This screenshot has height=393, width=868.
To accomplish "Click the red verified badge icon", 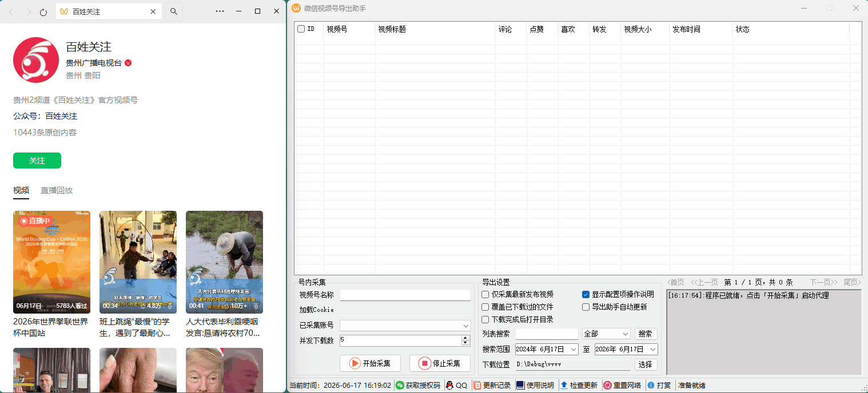I will click(128, 63).
